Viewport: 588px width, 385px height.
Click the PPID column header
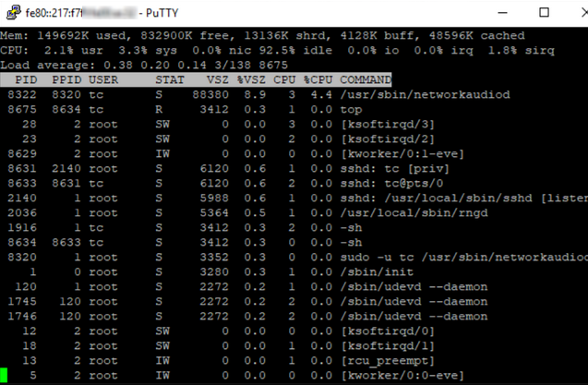pos(66,79)
